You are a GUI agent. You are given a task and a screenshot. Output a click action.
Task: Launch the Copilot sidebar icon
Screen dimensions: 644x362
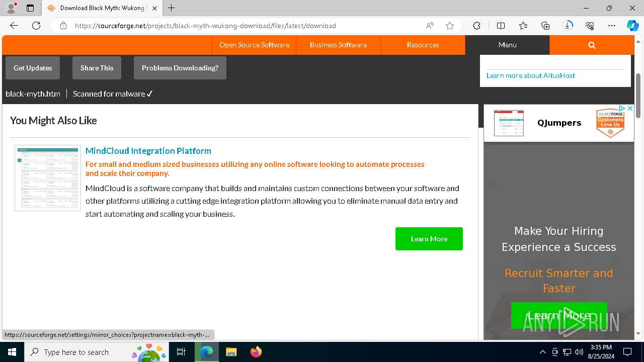(x=632, y=26)
